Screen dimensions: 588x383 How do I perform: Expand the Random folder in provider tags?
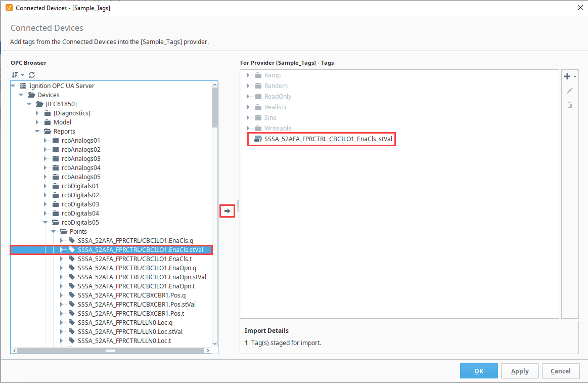(x=248, y=86)
